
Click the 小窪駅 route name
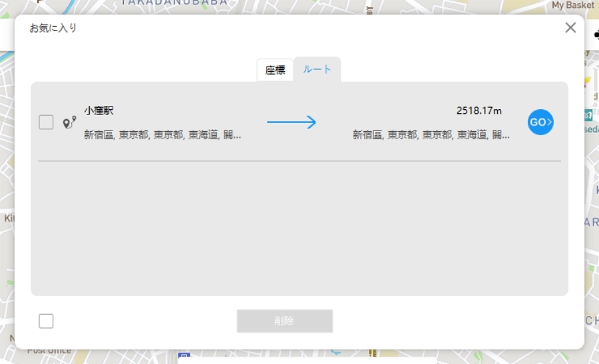(99, 110)
